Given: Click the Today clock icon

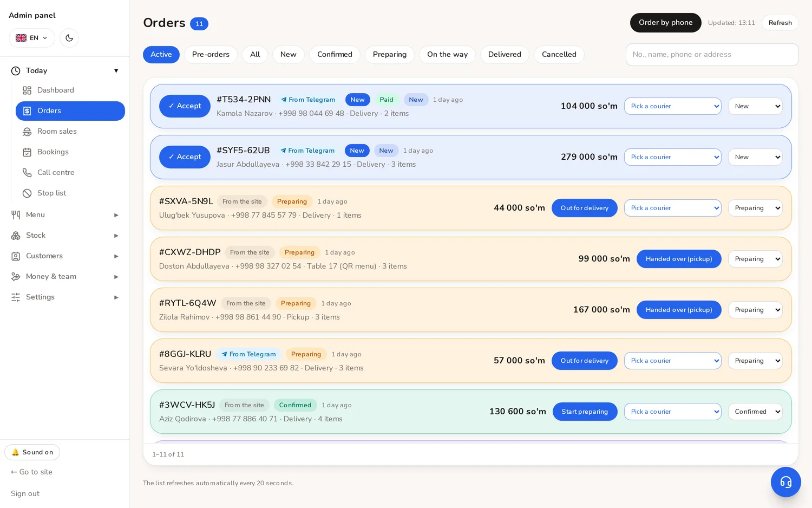Looking at the screenshot, I should coord(16,71).
